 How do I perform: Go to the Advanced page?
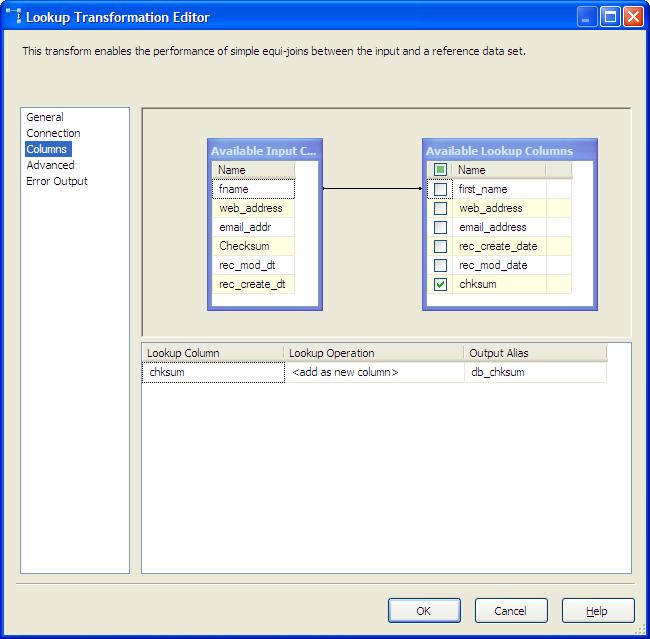tap(50, 165)
